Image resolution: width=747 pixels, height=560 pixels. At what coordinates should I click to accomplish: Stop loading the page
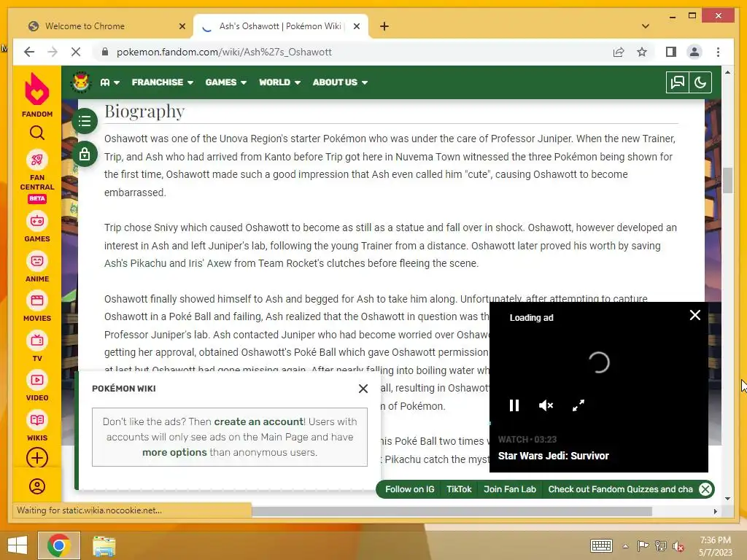tap(75, 52)
